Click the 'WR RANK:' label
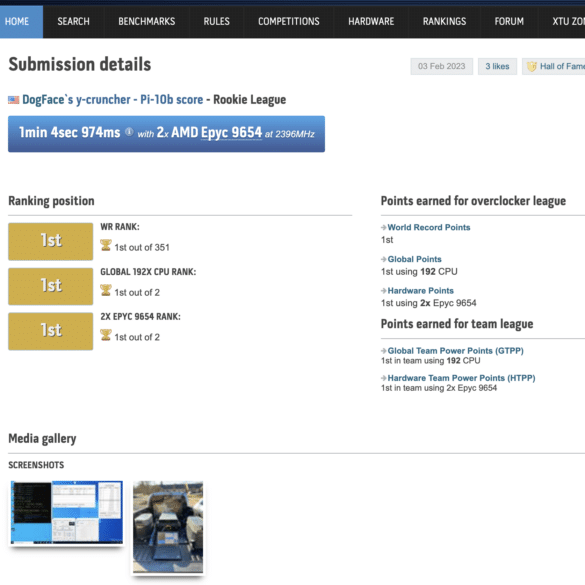Screen dimensions: 585x585 pyautogui.click(x=120, y=227)
